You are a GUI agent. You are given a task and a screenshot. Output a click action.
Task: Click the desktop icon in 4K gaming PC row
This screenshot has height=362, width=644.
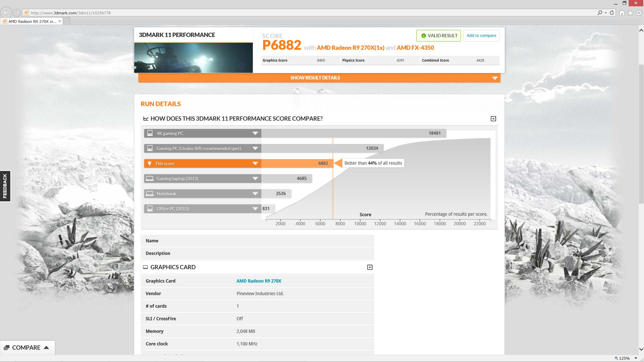pos(150,133)
